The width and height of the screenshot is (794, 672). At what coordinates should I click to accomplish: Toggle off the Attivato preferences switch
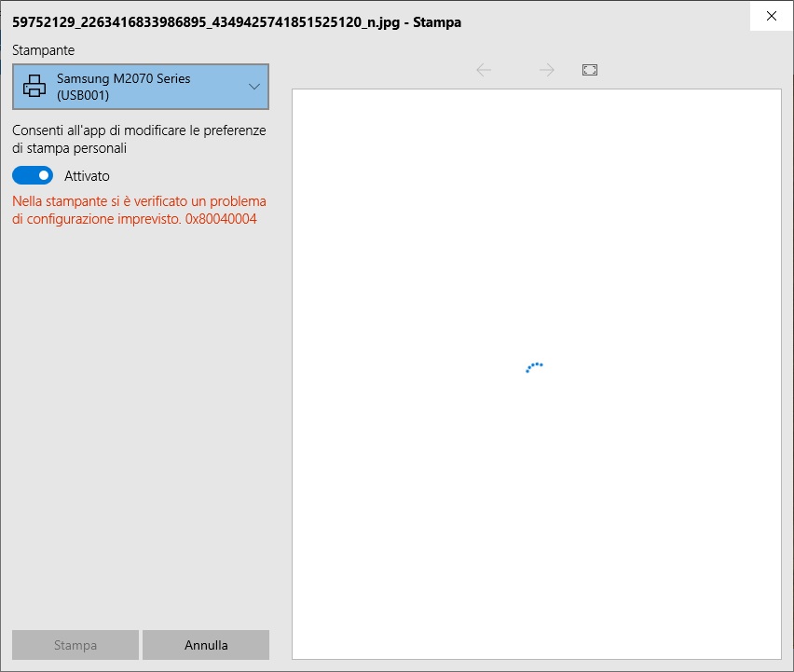[x=33, y=176]
